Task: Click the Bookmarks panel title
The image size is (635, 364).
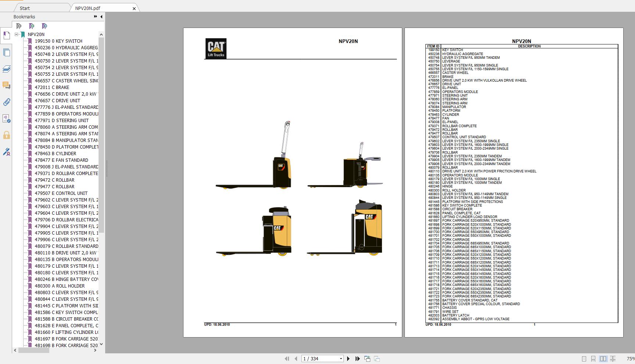Action: coord(24,17)
